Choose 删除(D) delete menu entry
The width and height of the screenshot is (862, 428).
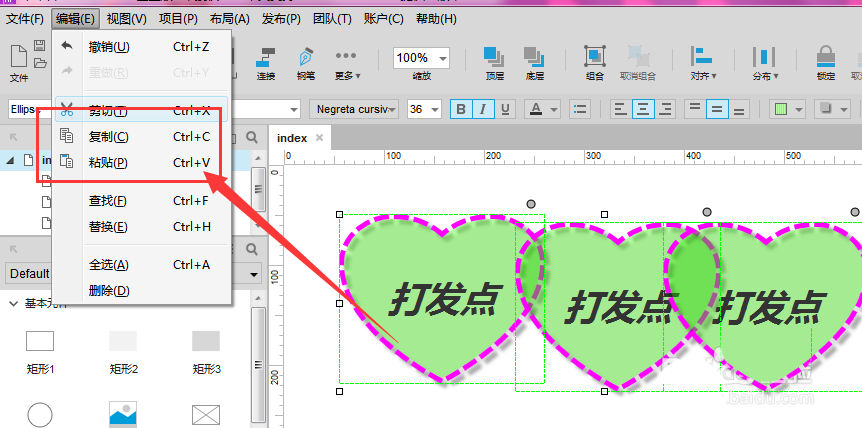point(141,291)
